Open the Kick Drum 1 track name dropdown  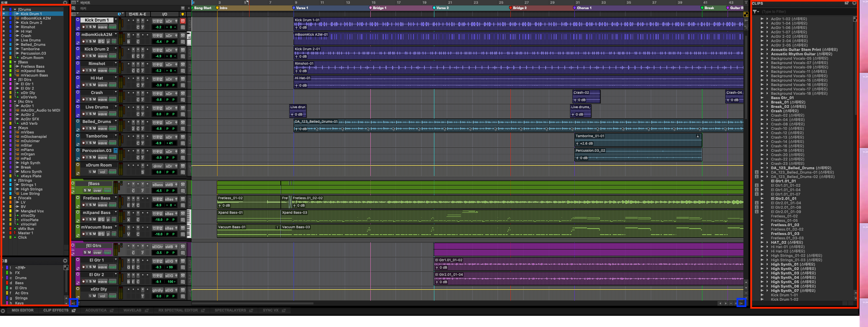(x=115, y=20)
